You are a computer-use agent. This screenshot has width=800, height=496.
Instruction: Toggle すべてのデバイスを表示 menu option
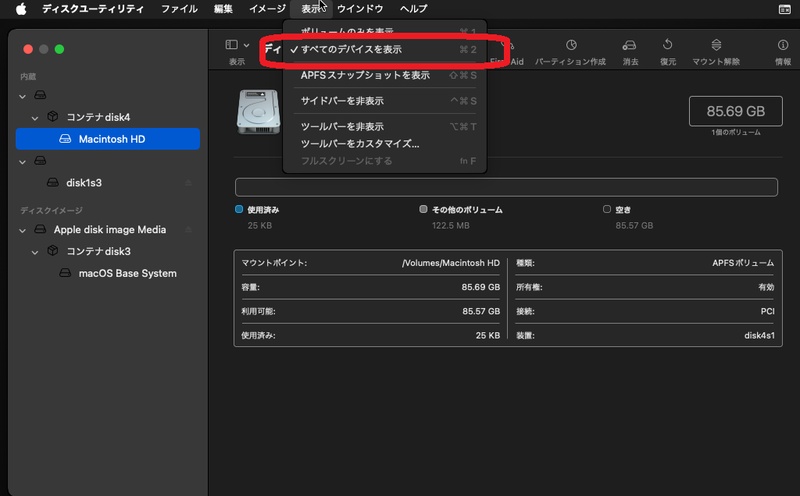point(384,49)
